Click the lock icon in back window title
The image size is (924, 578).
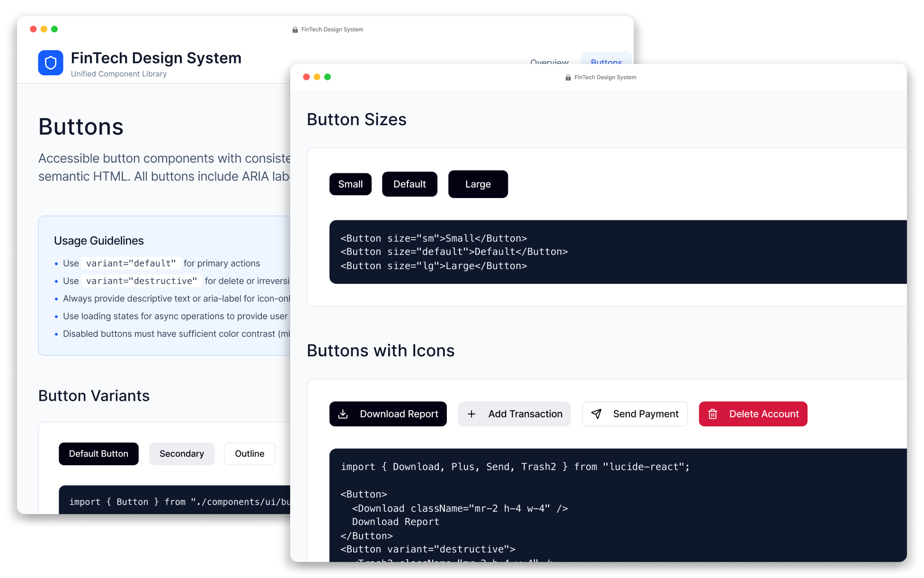295,29
